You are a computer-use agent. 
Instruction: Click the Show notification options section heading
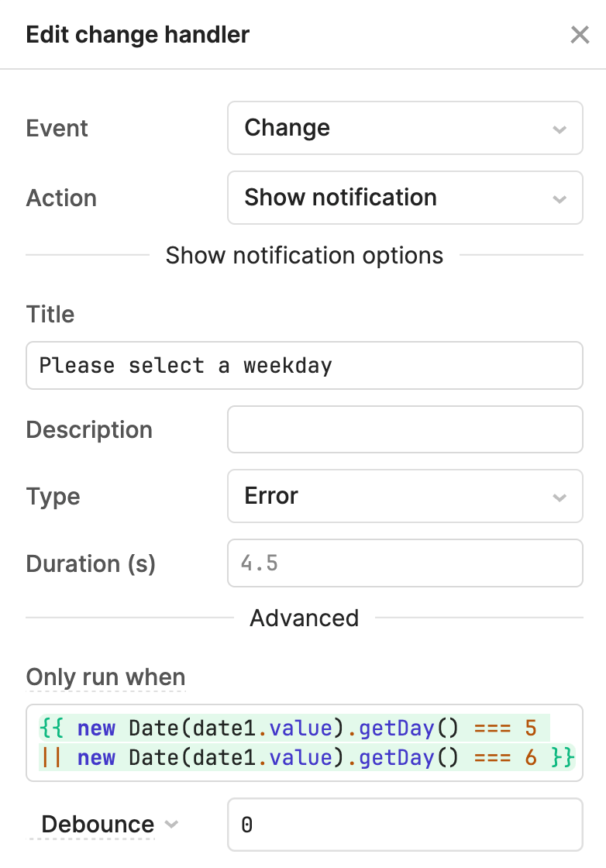point(305,255)
